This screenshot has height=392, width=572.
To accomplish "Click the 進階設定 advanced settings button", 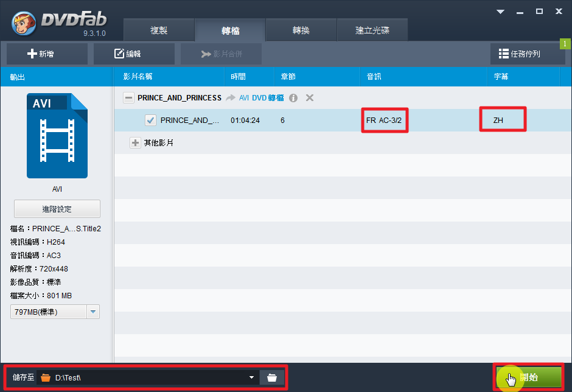I will (x=57, y=209).
